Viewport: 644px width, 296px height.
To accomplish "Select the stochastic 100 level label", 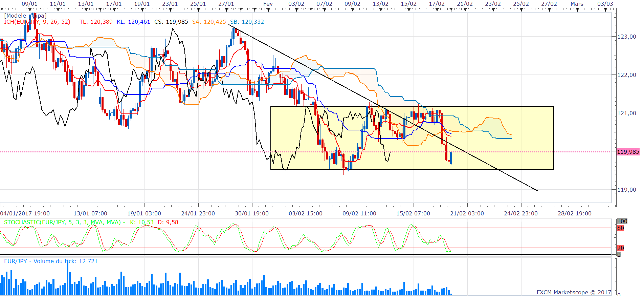I will point(622,221).
